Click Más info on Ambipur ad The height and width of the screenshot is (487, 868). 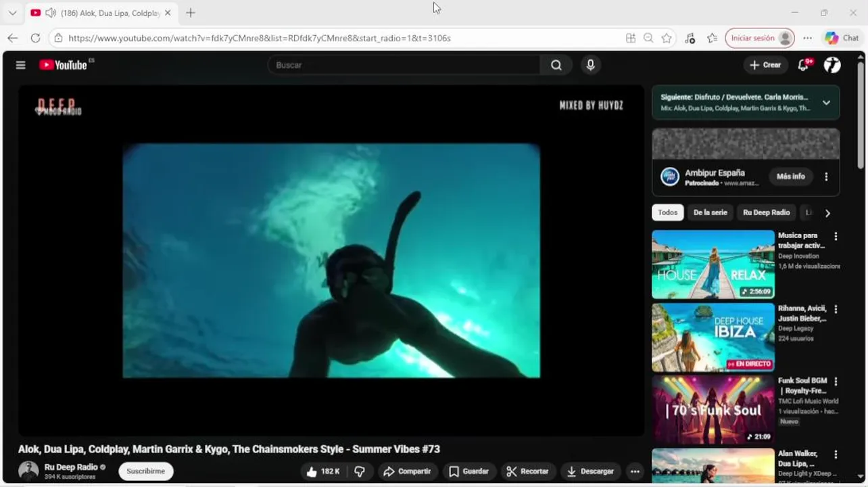click(790, 177)
